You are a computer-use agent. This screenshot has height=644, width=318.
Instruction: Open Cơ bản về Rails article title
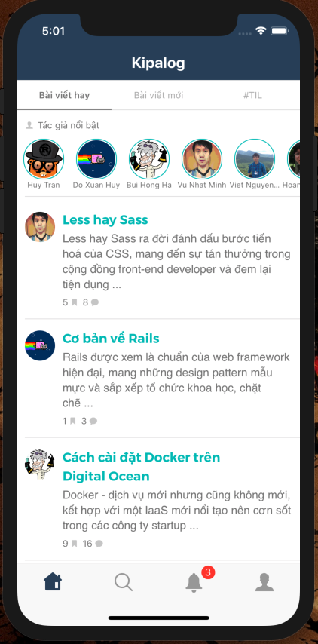coord(111,339)
